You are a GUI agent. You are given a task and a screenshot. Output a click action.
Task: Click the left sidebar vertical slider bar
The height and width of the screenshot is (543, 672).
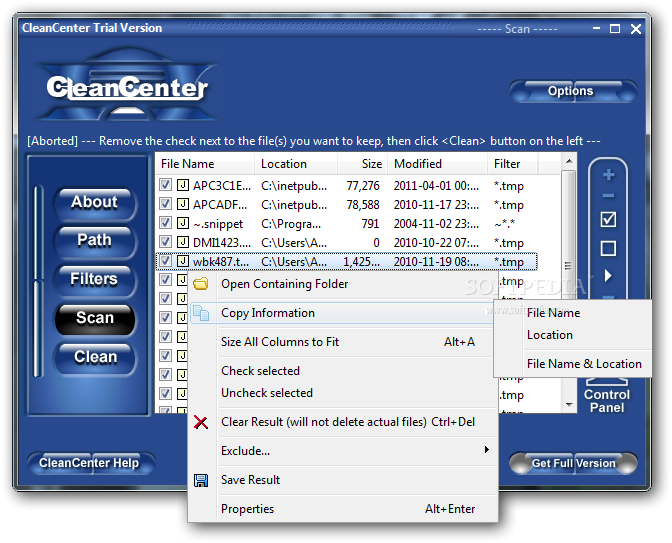(x=39, y=281)
